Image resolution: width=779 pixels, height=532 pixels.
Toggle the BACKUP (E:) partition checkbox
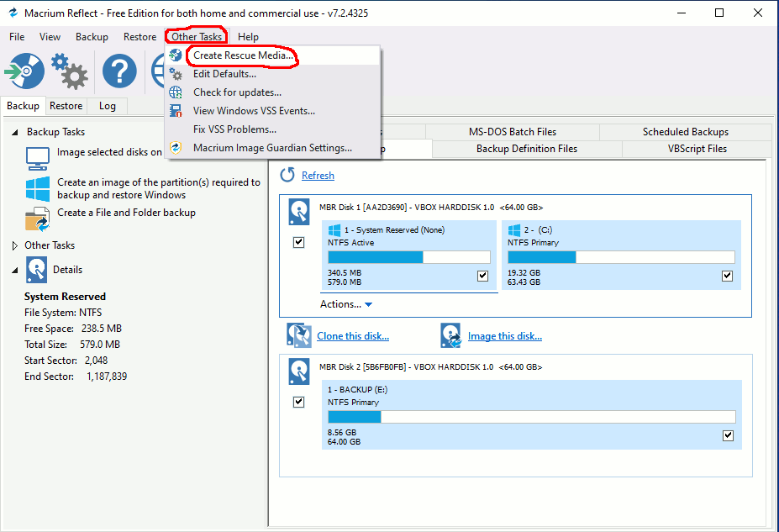728,435
